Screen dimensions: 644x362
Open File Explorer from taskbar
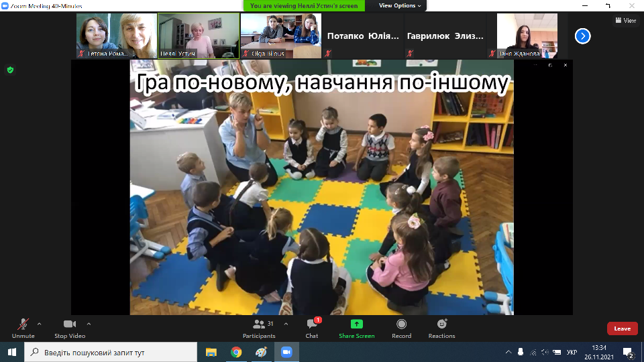pyautogui.click(x=211, y=352)
